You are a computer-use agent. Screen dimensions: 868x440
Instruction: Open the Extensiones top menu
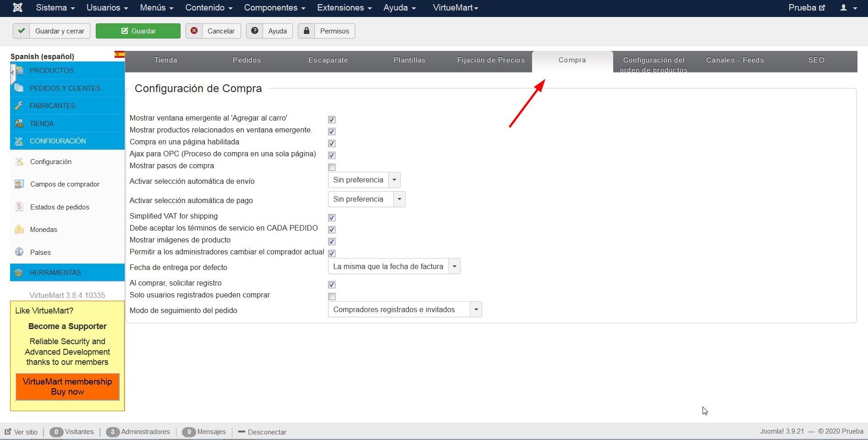tap(345, 8)
